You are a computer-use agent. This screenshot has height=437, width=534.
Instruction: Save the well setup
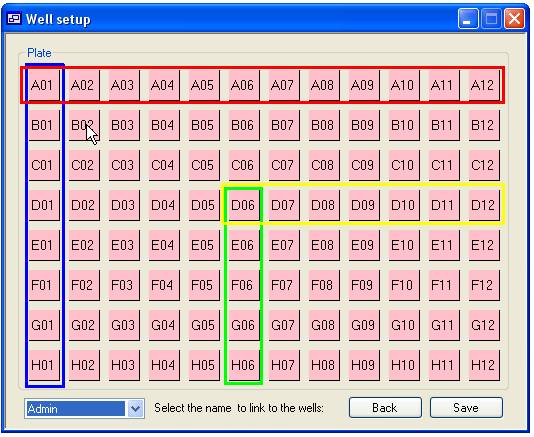466,407
